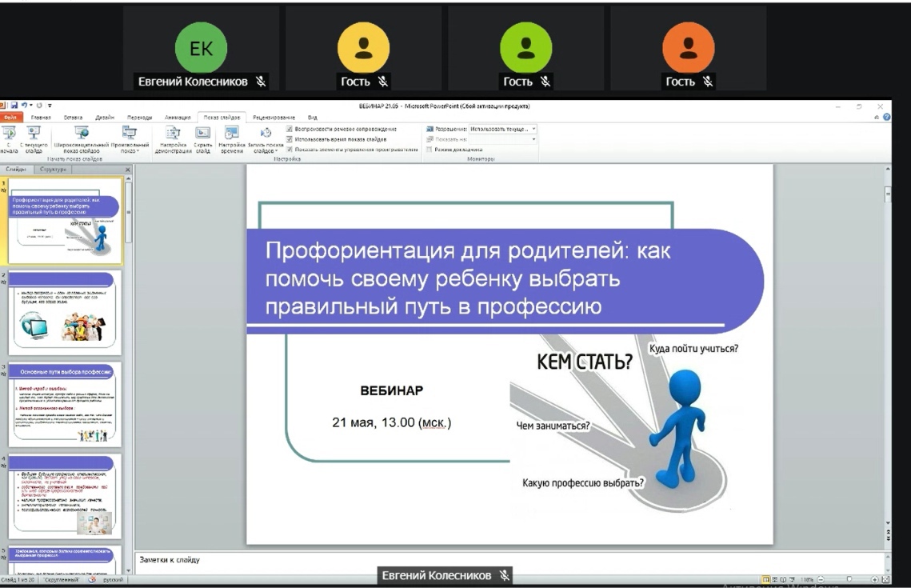This screenshot has height=588, width=911.
Task: Start slideshow from current slide
Action: pyautogui.click(x=34, y=139)
